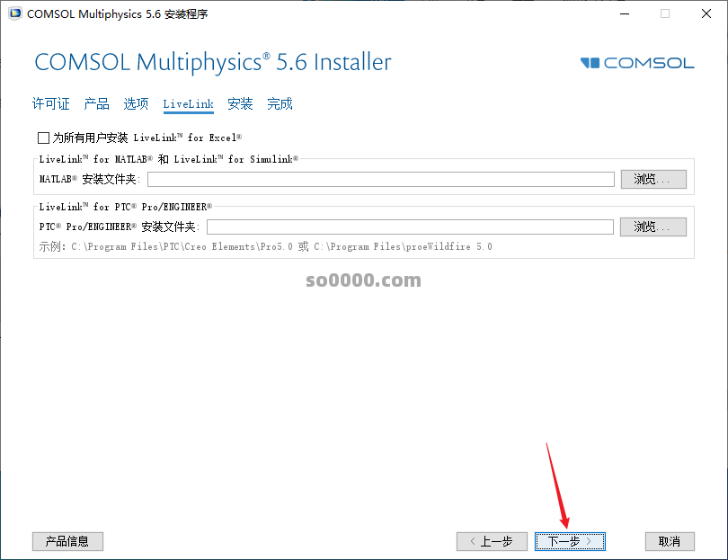
Task: Select the LiveLink step tab
Action: (x=188, y=104)
